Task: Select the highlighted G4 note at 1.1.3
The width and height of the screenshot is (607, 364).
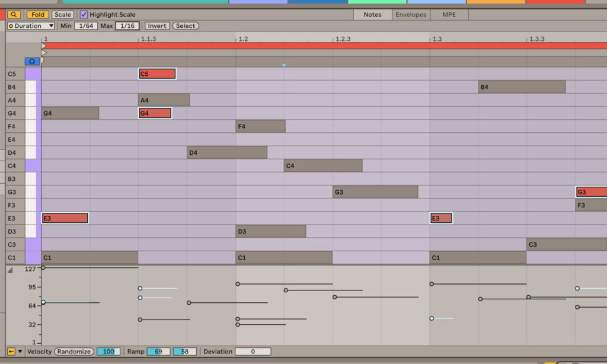Action: tap(155, 113)
